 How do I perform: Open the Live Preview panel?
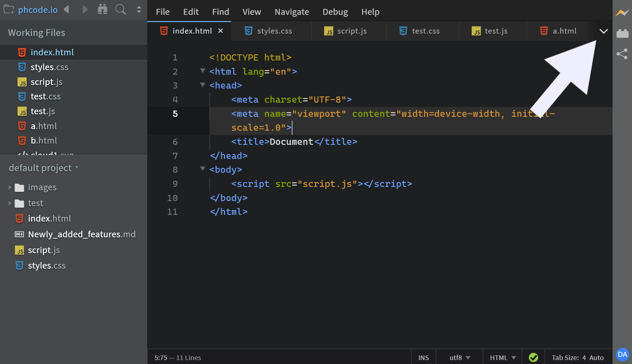click(x=622, y=13)
